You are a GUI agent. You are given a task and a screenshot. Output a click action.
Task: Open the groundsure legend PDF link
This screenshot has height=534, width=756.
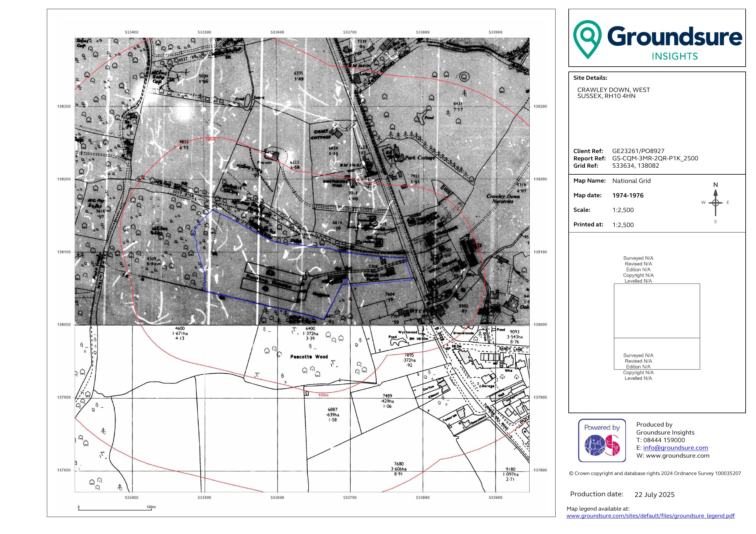point(650,515)
